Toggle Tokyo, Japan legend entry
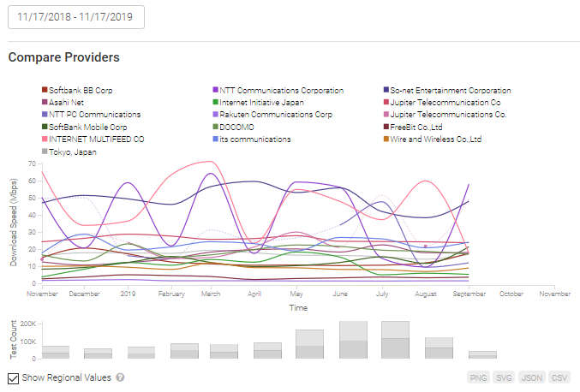 click(69, 151)
